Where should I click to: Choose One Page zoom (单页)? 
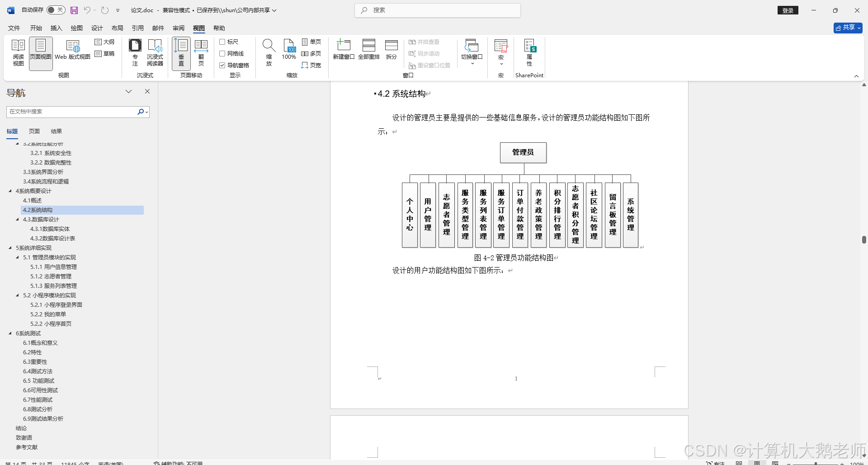[x=311, y=42]
